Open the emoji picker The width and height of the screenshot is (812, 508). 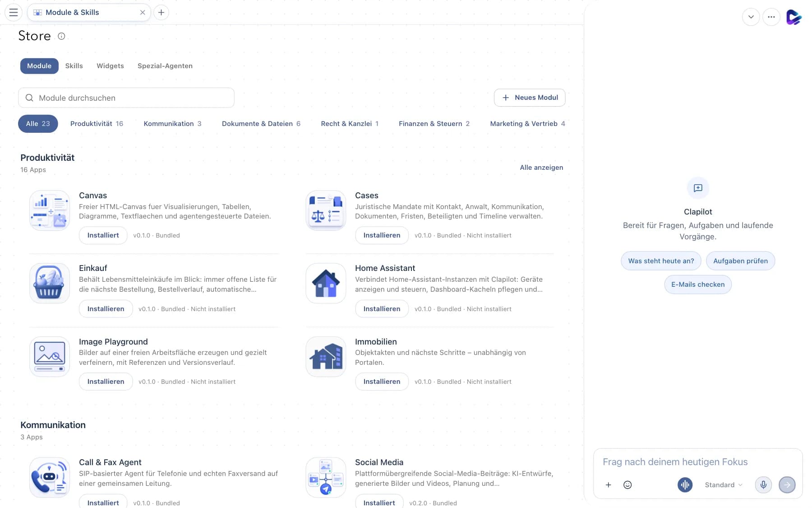click(x=627, y=485)
